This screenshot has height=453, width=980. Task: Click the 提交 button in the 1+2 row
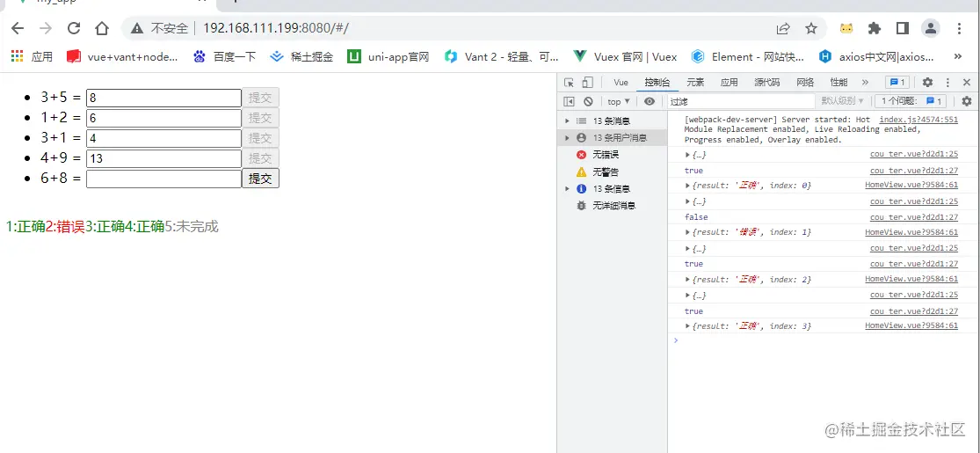[x=260, y=118]
